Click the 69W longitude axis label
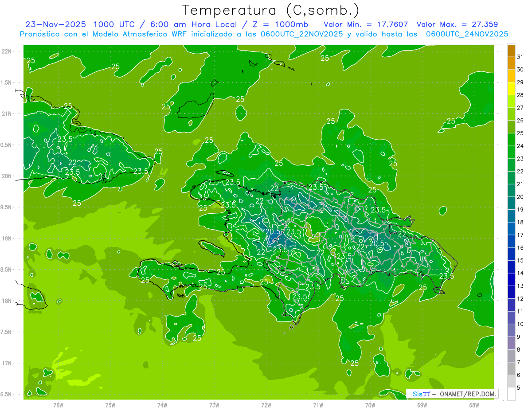532x411 pixels. click(422, 405)
